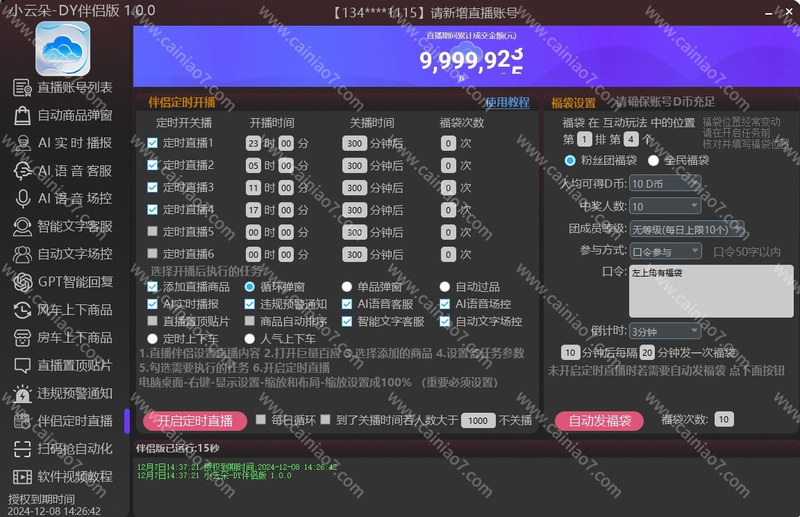The width and height of the screenshot is (800, 517).
Task: Toggle AI语音场控 task checkbox
Action: (x=445, y=304)
